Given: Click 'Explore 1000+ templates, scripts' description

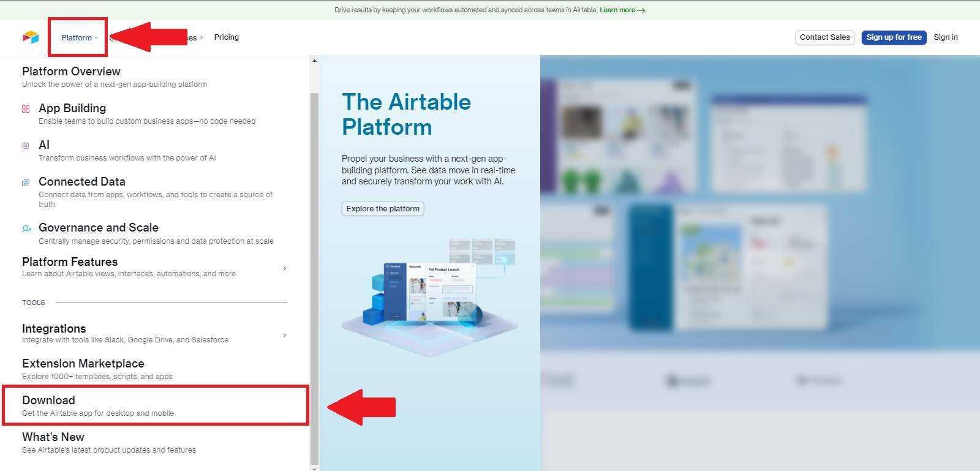Looking at the screenshot, I should pyautogui.click(x=97, y=377).
